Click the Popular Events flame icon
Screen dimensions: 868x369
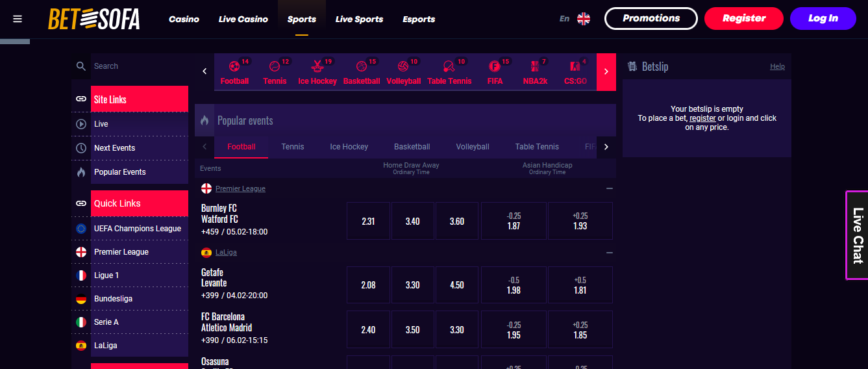point(81,172)
